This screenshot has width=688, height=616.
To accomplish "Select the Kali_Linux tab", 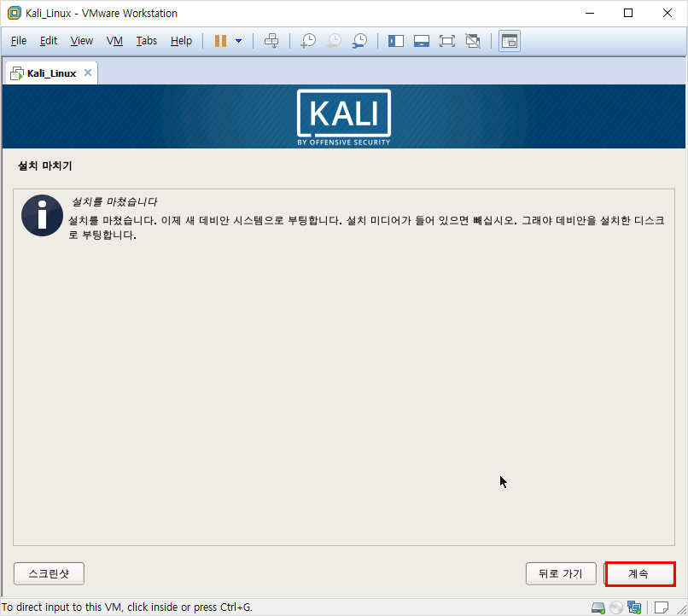I will 51,73.
